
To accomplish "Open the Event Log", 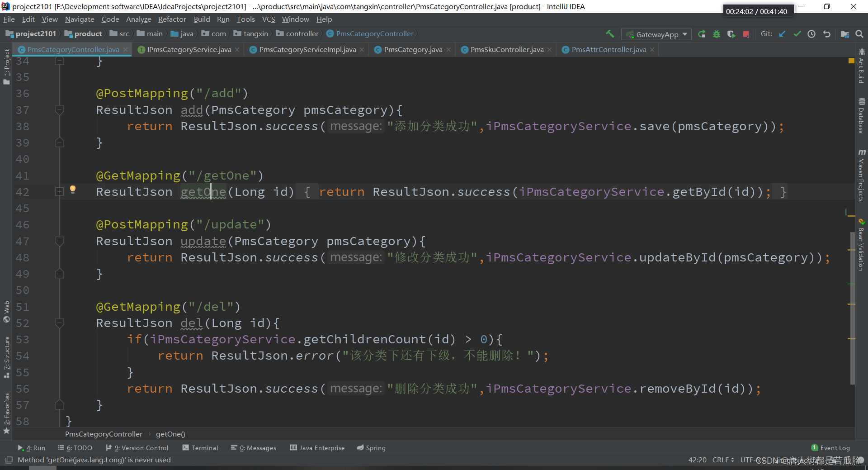I will (x=830, y=448).
